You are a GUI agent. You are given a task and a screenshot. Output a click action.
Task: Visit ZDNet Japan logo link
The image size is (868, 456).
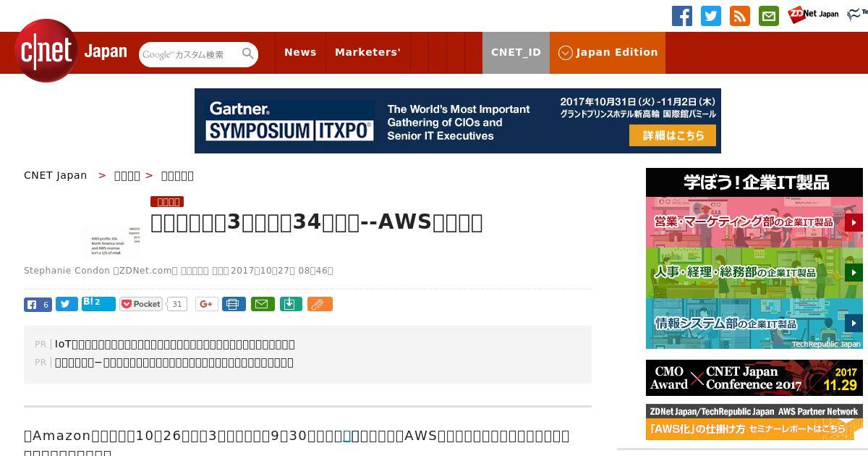coord(813,14)
